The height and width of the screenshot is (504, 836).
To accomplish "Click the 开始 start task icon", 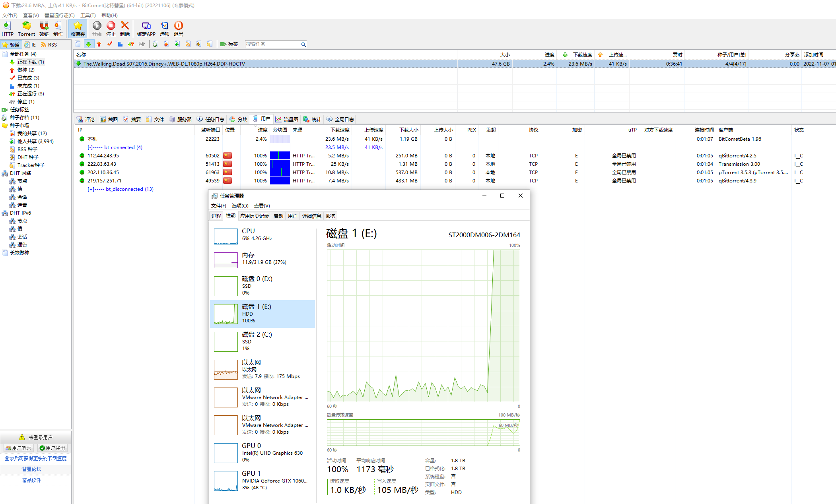I will point(97,29).
